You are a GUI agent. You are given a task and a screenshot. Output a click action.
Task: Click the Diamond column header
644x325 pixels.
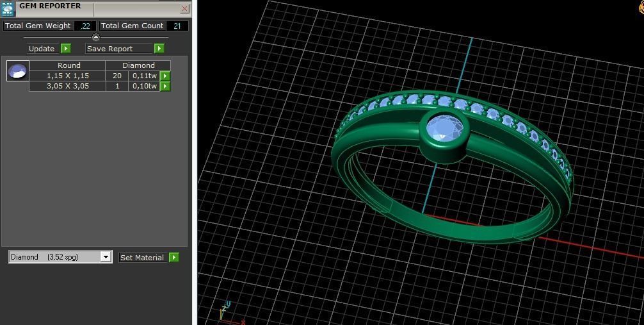138,65
